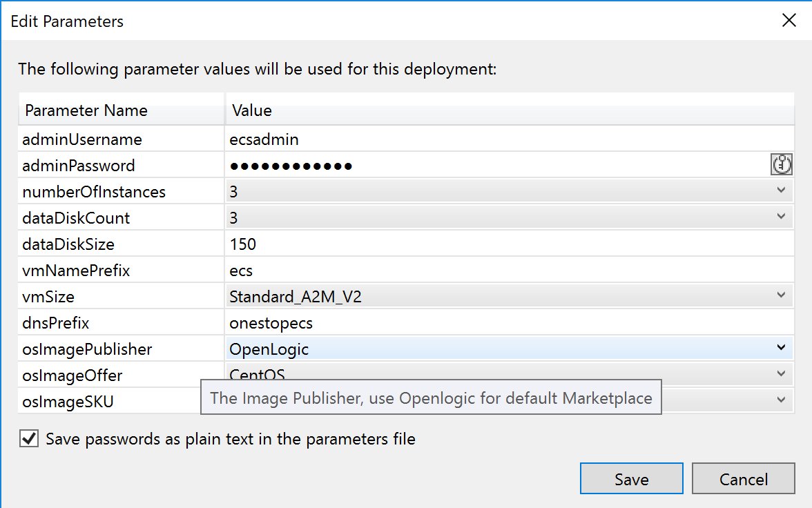Open the dataDiskCount dropdown
Image resolution: width=812 pixels, height=508 pixels.
(781, 216)
